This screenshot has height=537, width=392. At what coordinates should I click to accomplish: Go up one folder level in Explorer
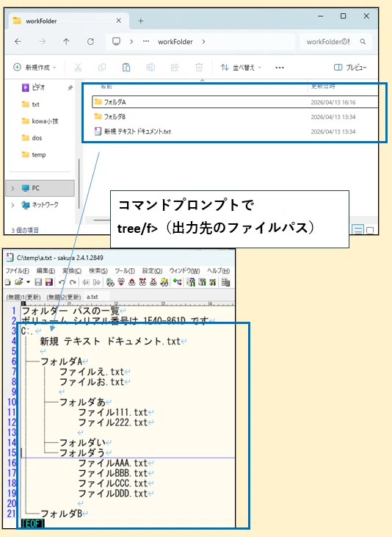(x=66, y=42)
